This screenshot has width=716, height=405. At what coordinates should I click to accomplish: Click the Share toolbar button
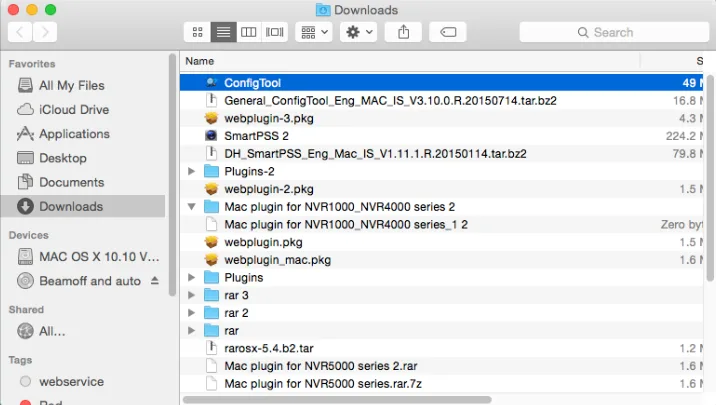403,32
